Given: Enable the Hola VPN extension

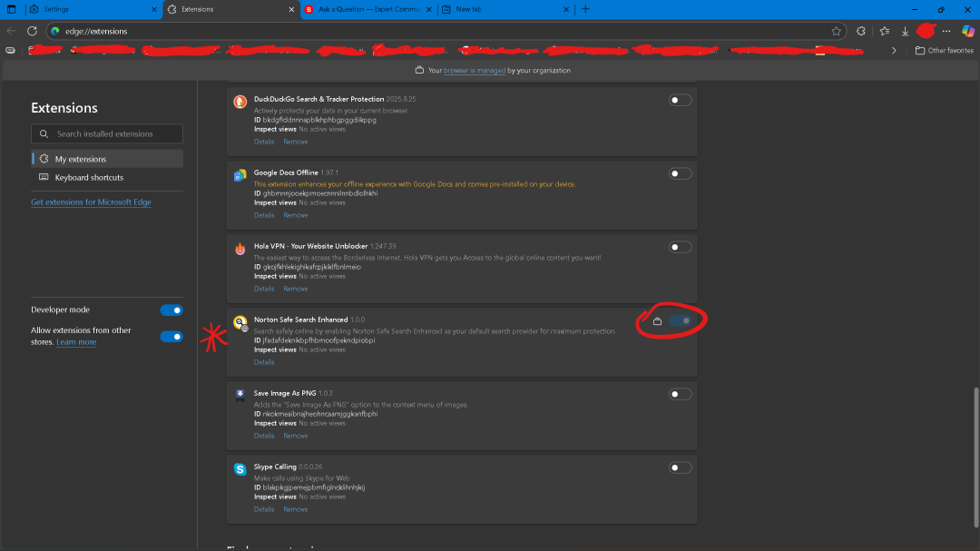Looking at the screenshot, I should 680,247.
